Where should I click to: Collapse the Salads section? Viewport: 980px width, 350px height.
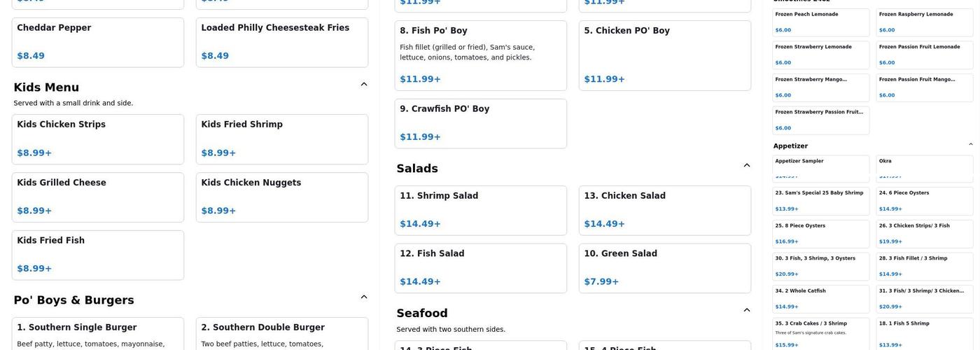[x=747, y=166]
